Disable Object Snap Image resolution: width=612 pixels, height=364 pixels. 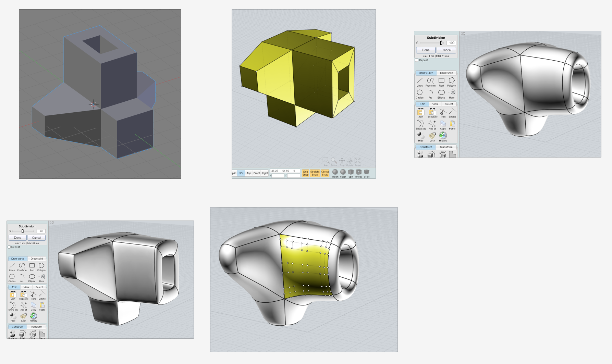(325, 173)
